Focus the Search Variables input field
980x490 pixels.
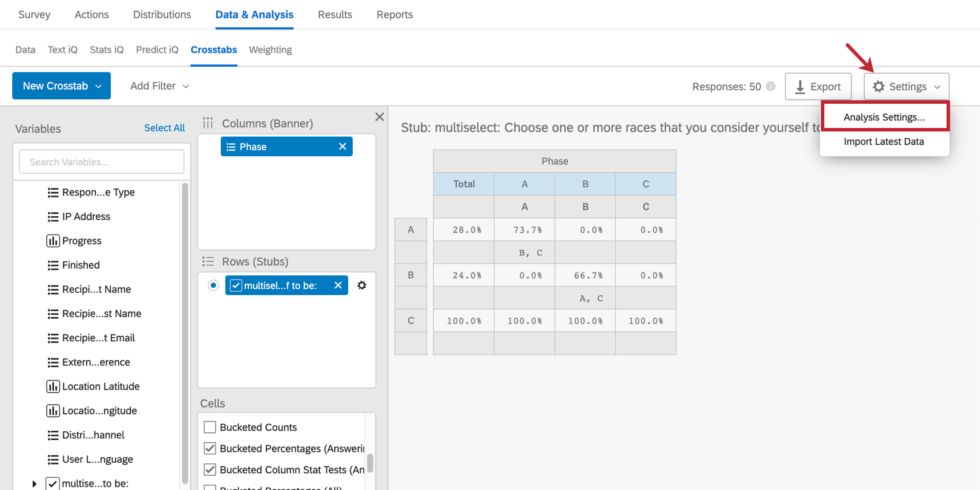tap(102, 162)
